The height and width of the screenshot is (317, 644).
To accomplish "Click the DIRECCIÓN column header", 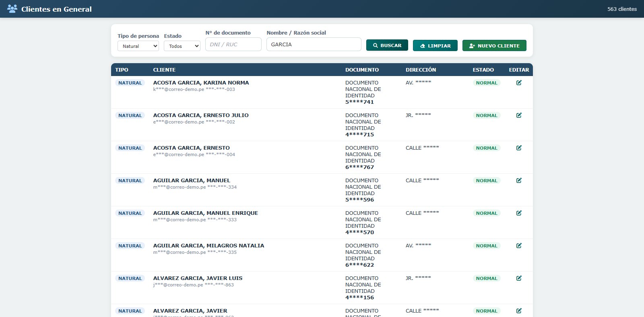I will point(421,70).
